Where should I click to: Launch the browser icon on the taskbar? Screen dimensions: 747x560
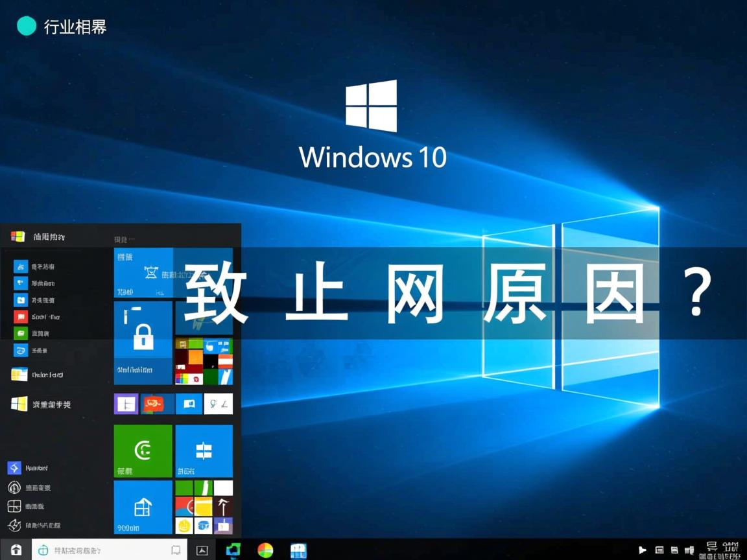coord(232,550)
